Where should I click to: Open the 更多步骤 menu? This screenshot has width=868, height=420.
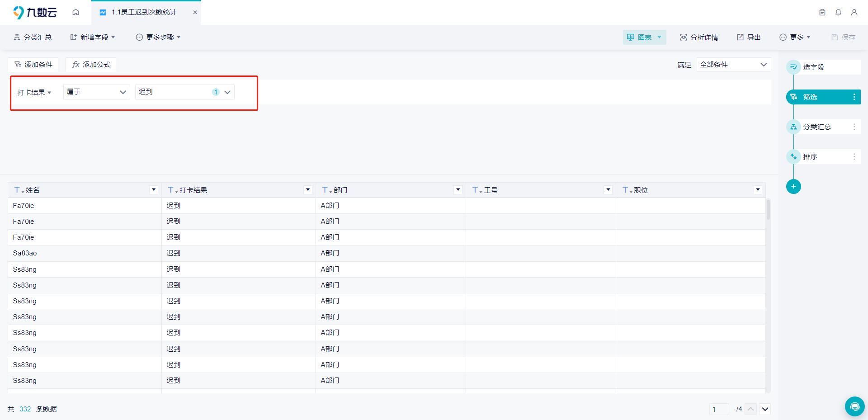(x=158, y=37)
